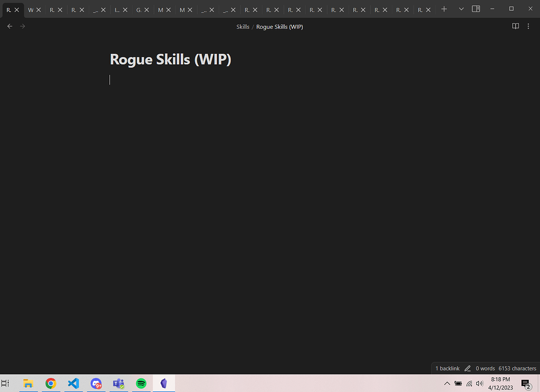Viewport: 540px width, 392px height.
Task: Toggle the right sidebar panel
Action: 476,9
